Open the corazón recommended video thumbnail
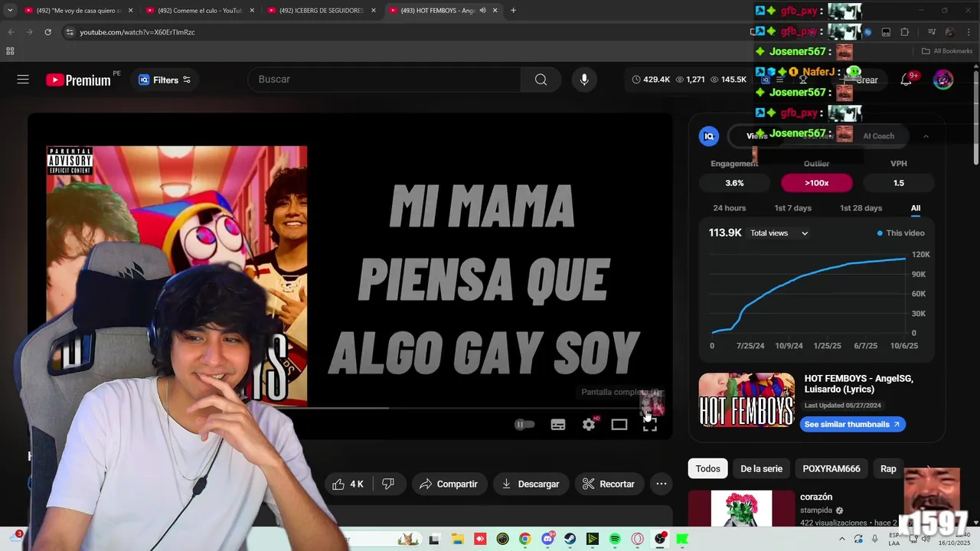This screenshot has height=551, width=980. (x=741, y=509)
